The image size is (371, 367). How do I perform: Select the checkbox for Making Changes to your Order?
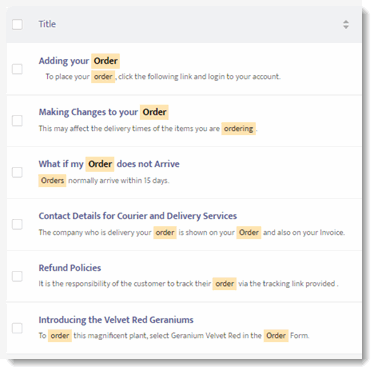(x=17, y=120)
